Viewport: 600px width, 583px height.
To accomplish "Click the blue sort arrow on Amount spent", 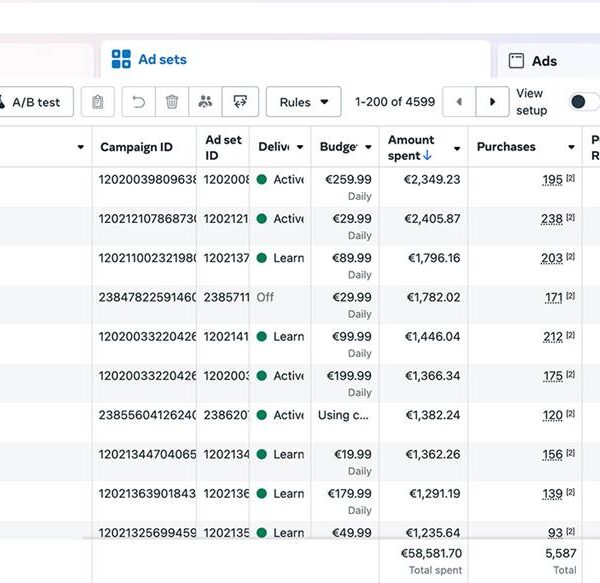I will tap(428, 156).
